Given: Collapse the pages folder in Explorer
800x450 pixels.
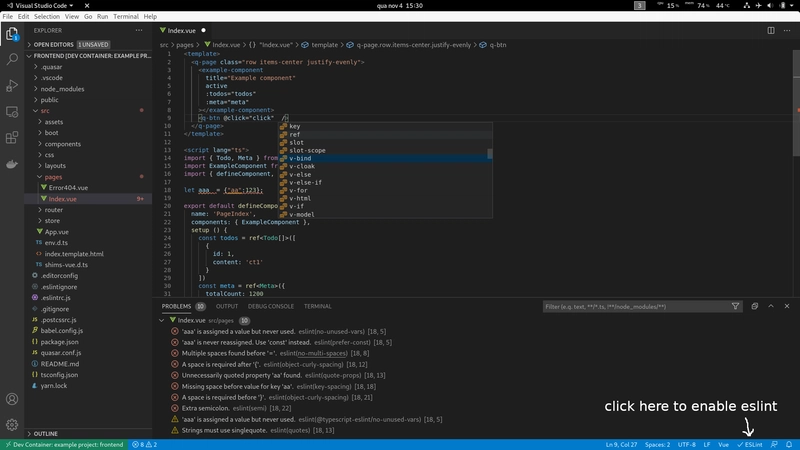Looking at the screenshot, I should pos(53,176).
